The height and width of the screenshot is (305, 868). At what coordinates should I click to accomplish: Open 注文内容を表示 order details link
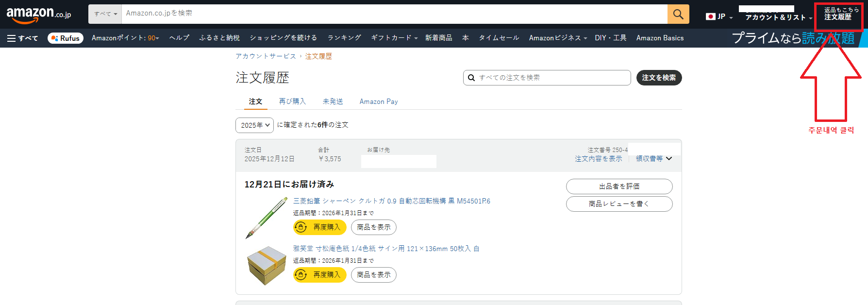point(598,159)
